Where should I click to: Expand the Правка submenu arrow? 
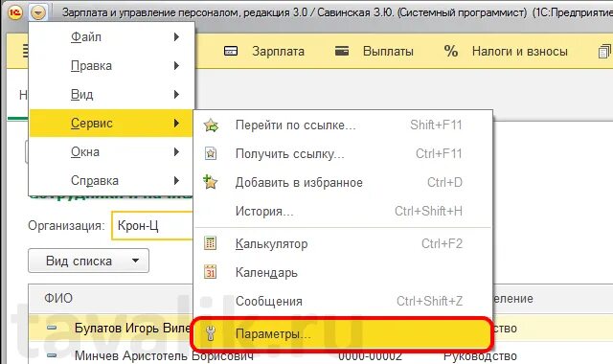pyautogui.click(x=176, y=66)
